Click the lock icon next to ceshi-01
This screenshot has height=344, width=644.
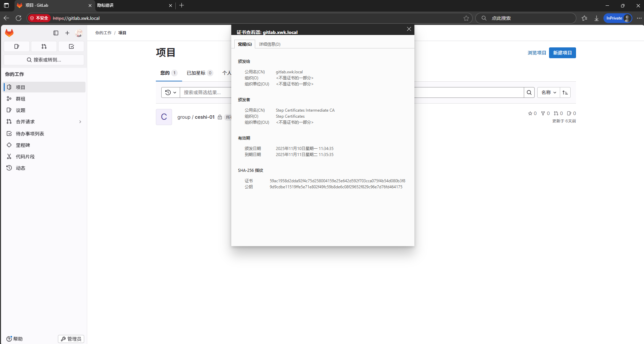pos(219,117)
